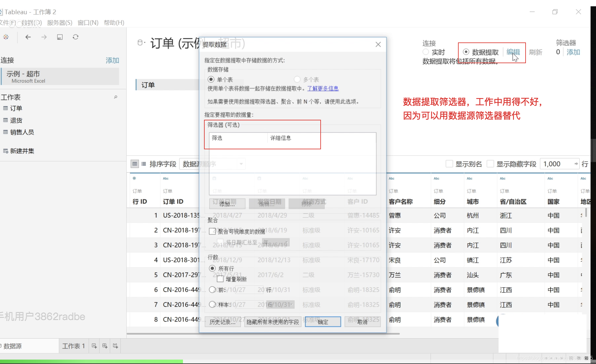Click the 编辑 extract link
Viewport: 596px width, 364px height.
point(513,52)
